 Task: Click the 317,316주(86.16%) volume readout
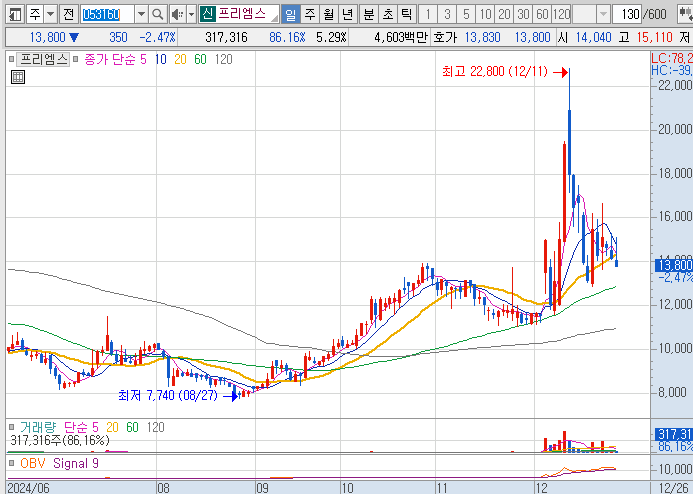60,440
